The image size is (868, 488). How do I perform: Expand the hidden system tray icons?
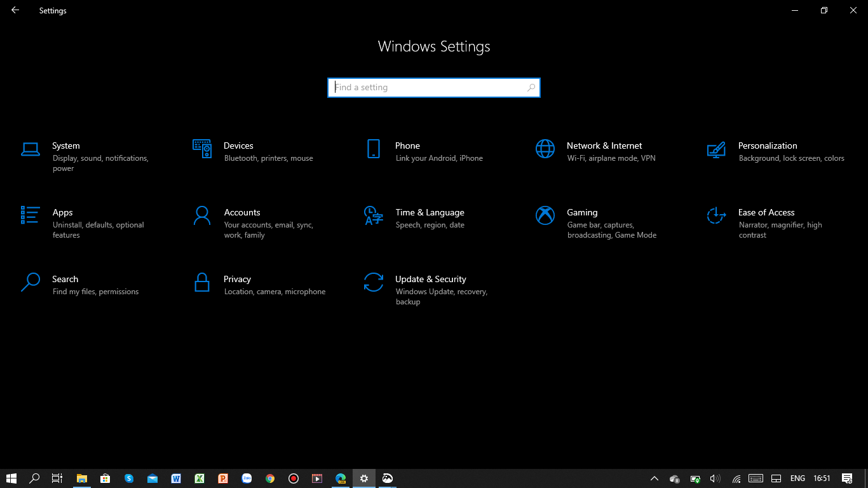pos(654,478)
